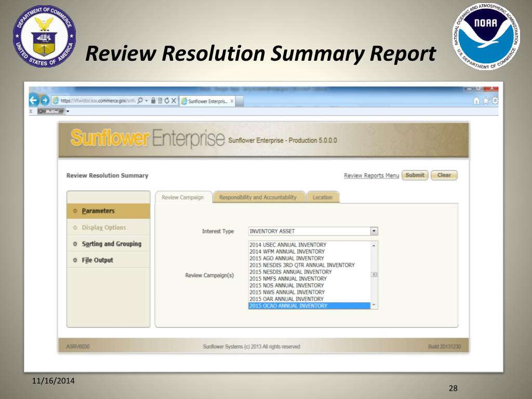The height and width of the screenshot is (399, 532).
Task: Select 2015 NOS ANNUAL INVENTORY campaign
Action: pyautogui.click(x=310, y=285)
